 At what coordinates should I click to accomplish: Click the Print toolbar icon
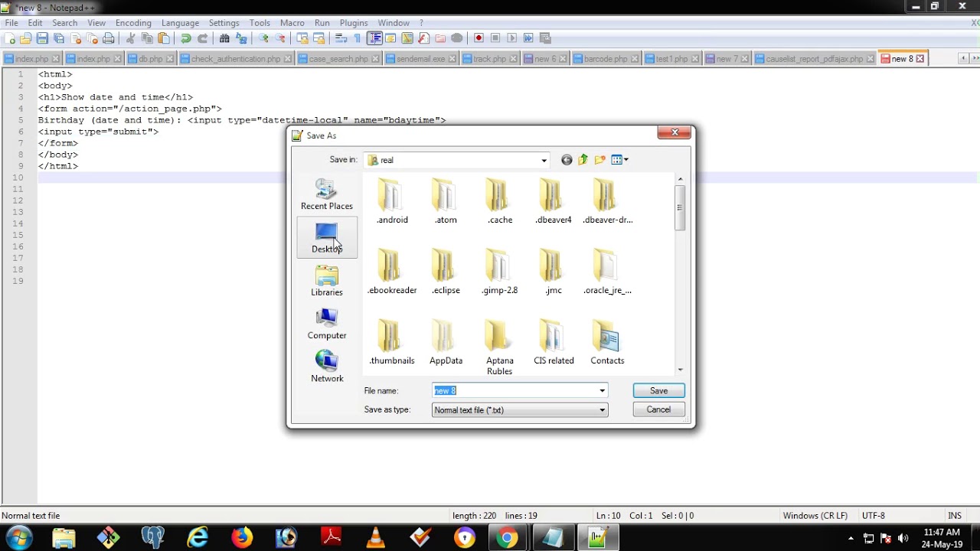109,38
